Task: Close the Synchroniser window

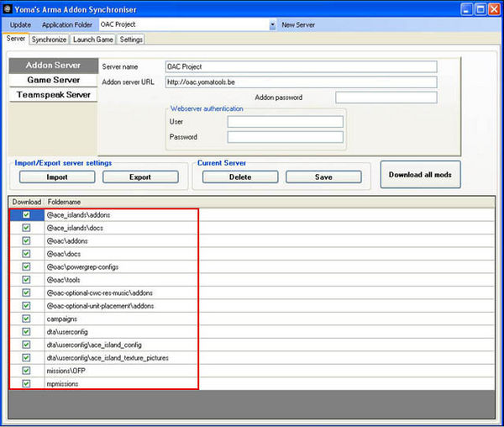Action: [495, 9]
